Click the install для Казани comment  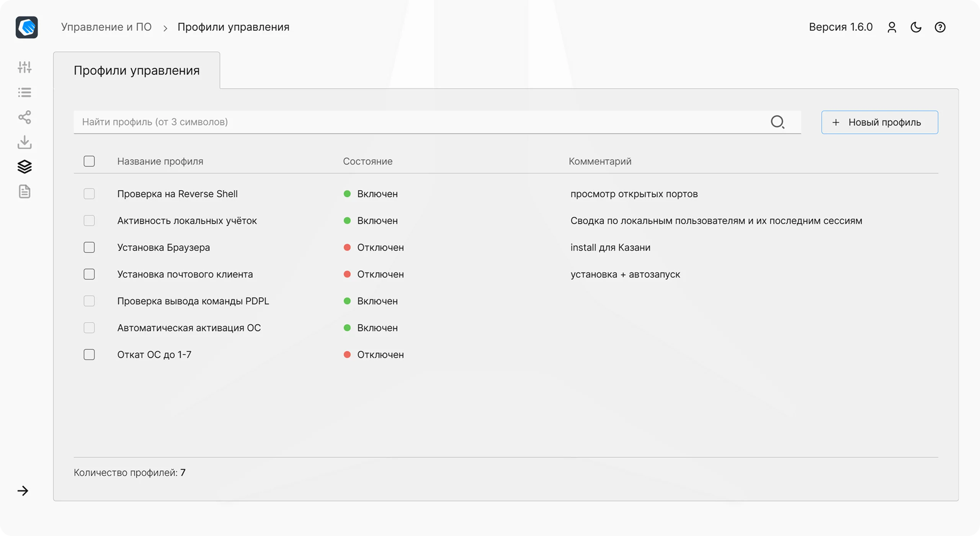pos(610,247)
